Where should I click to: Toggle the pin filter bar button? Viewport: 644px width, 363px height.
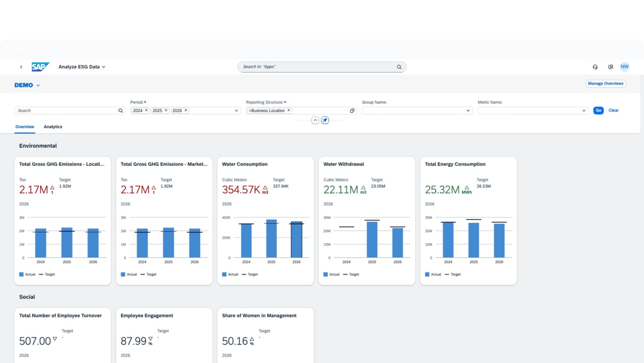[325, 120]
